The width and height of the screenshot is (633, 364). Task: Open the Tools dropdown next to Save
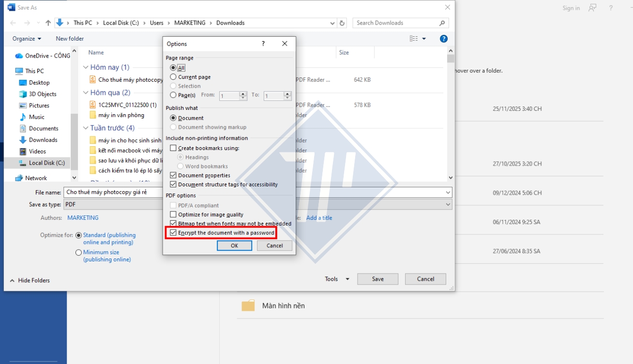[336, 279]
